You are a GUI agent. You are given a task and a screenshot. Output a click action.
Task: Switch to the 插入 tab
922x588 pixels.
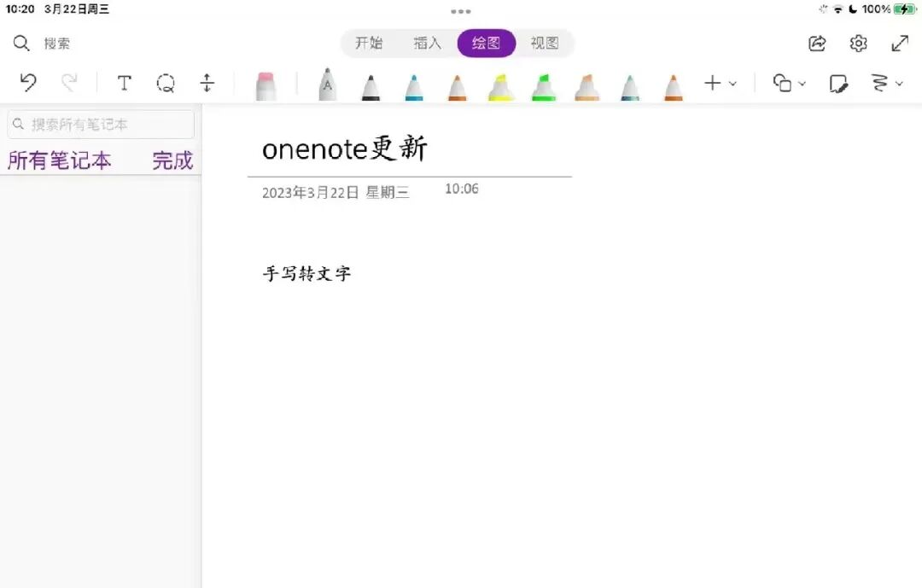428,43
